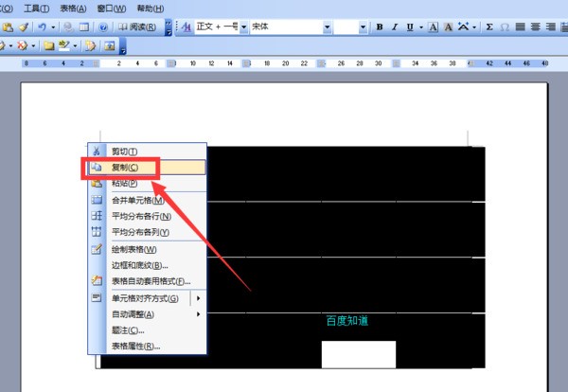Screen dimensions: 568x392
Task: Click the justify alignment icon
Action: [520, 27]
